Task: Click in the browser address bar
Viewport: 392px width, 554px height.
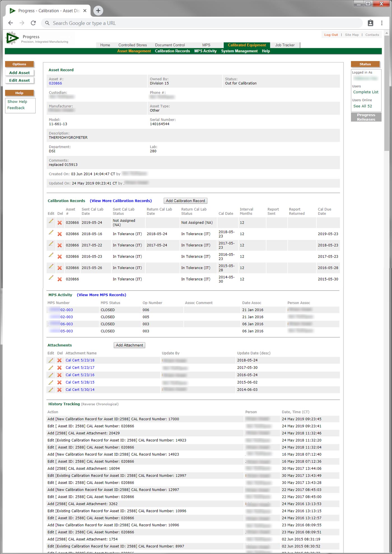Action: pyautogui.click(x=196, y=23)
